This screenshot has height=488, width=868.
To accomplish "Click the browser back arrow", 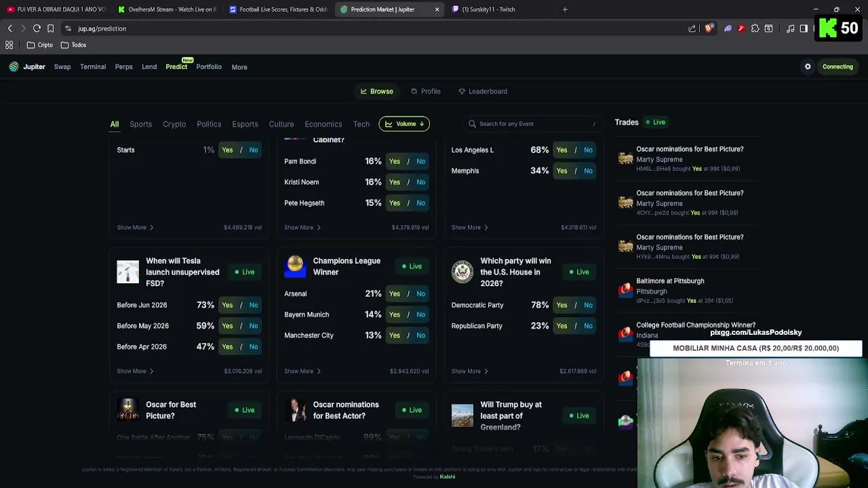I will pyautogui.click(x=9, y=28).
